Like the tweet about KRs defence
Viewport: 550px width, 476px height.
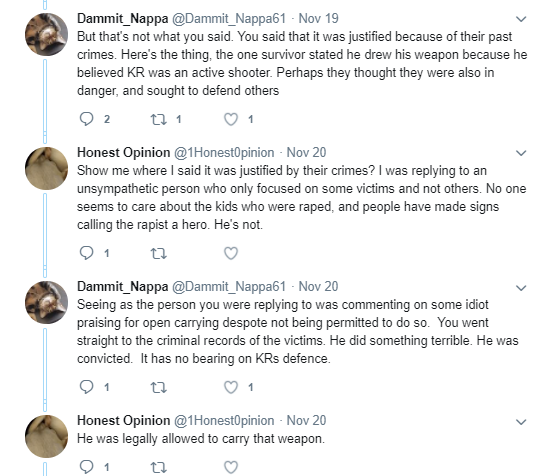pos(231,387)
